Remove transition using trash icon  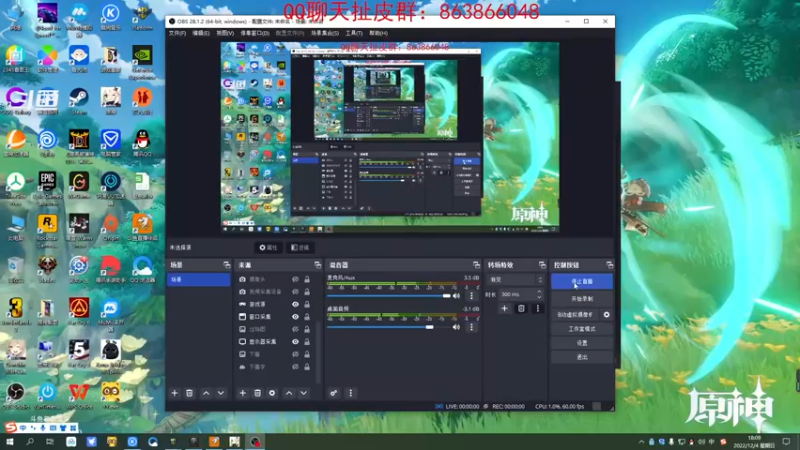pos(521,308)
